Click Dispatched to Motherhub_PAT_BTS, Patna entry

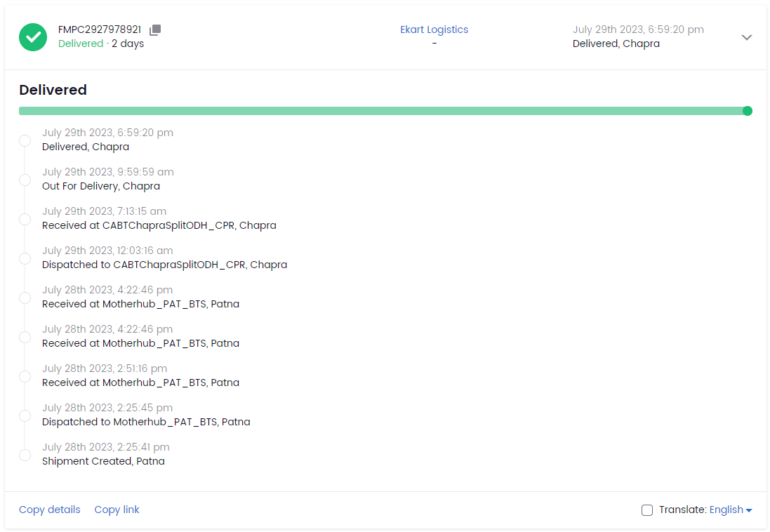tap(146, 422)
